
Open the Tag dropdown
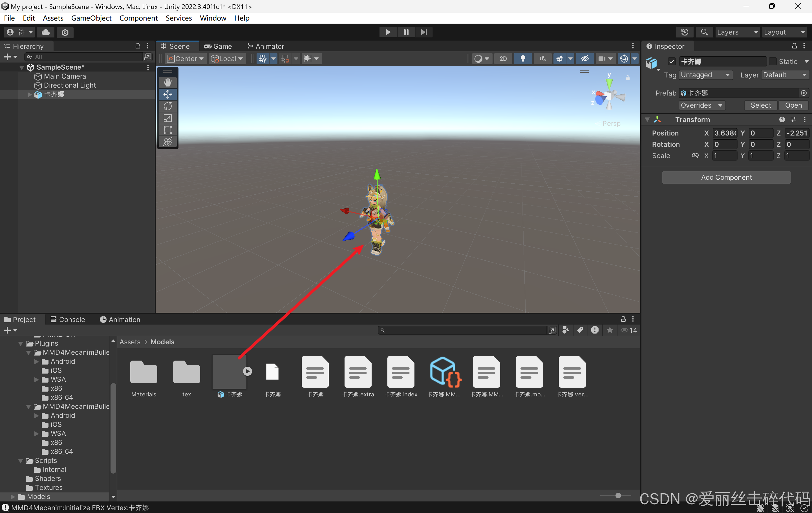(705, 75)
